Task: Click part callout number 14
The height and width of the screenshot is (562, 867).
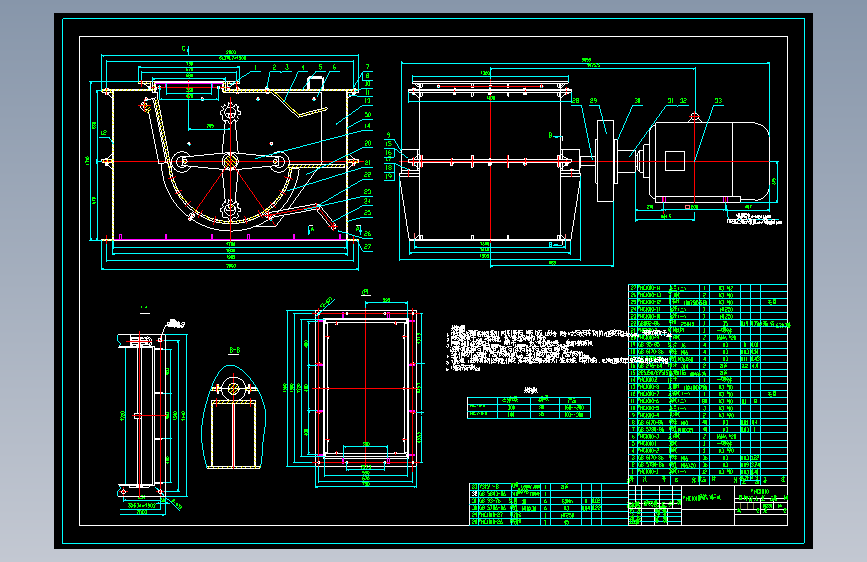Action: click(367, 126)
